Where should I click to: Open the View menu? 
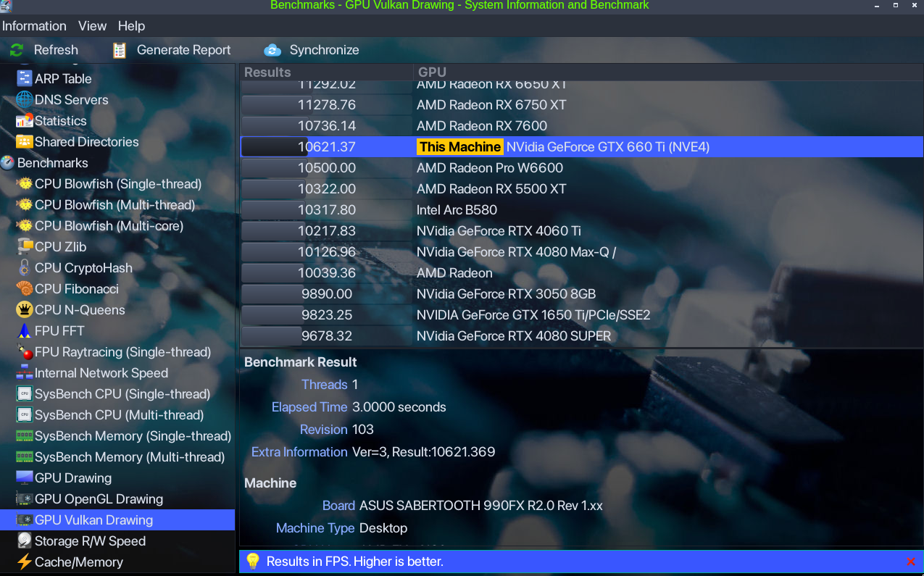[x=92, y=26]
